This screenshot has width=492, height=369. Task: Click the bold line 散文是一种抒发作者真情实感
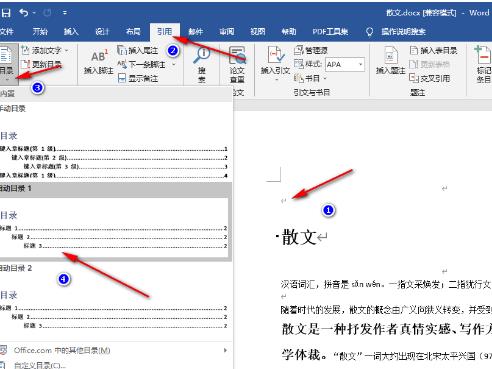coord(387,329)
